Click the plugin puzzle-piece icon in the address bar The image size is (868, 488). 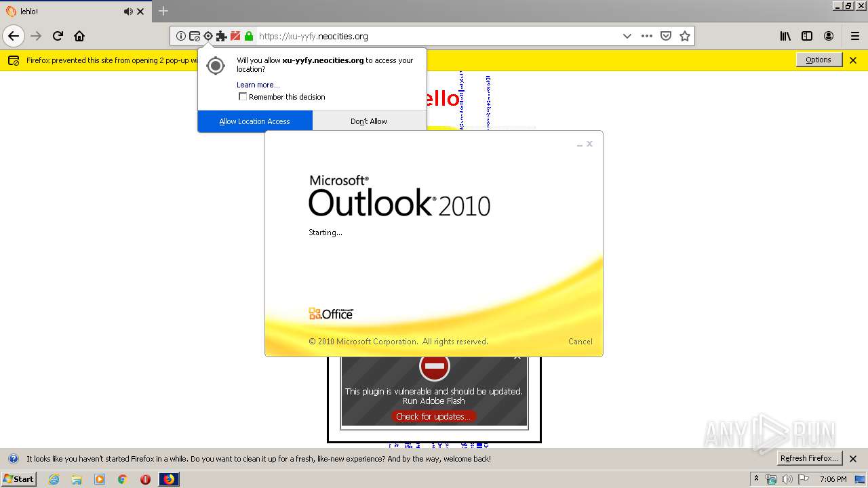222,36
